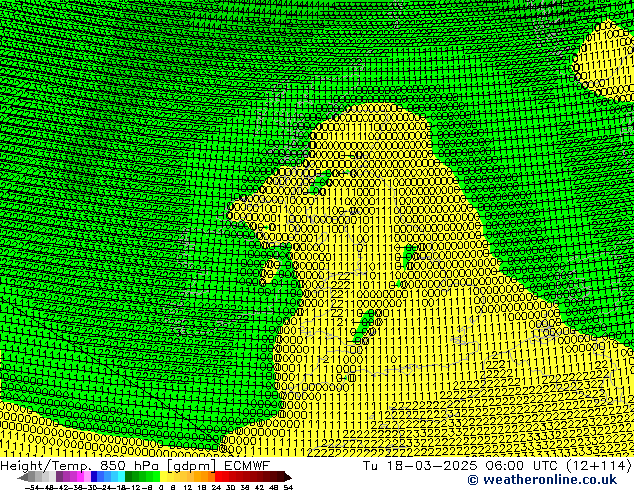The image size is (634, 490).
Task: Click the Tu 18-03-2025 06:00 UTC date label
Action: click(x=460, y=465)
